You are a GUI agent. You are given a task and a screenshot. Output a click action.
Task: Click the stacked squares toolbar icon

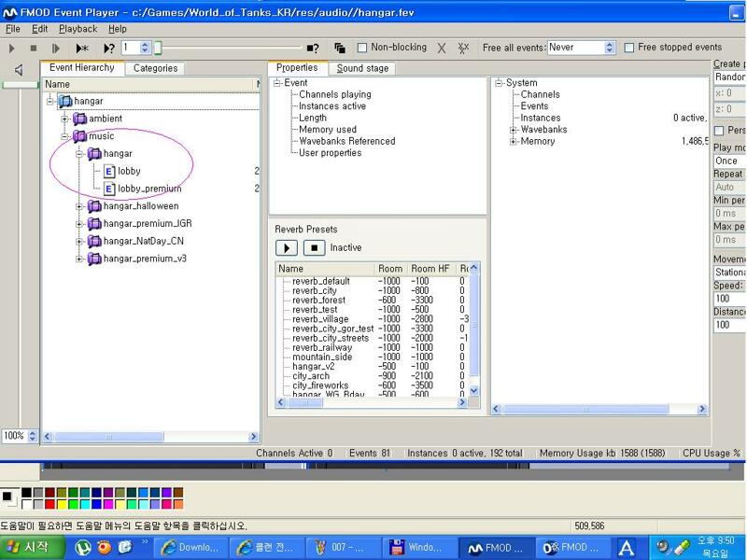[x=340, y=48]
